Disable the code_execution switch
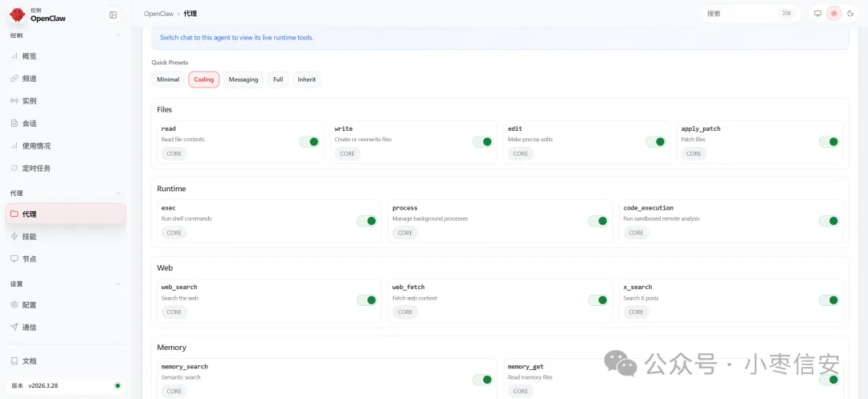 829,221
